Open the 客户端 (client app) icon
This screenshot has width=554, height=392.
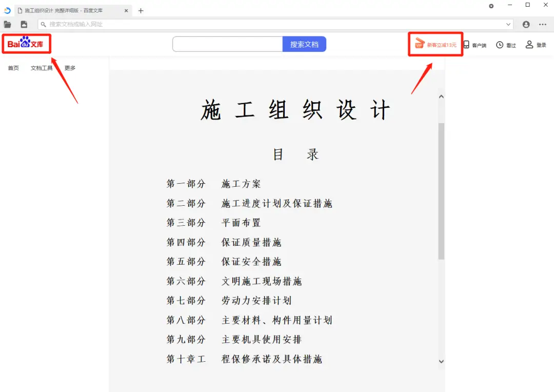tap(472, 45)
